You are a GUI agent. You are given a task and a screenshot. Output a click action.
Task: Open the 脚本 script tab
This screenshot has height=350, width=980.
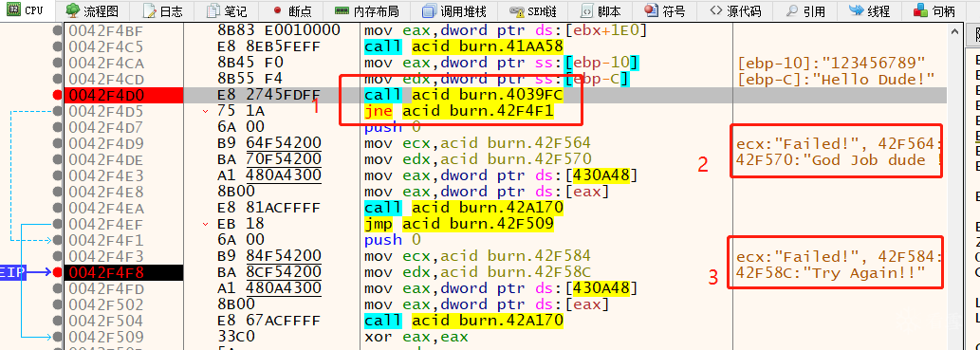pos(601,10)
